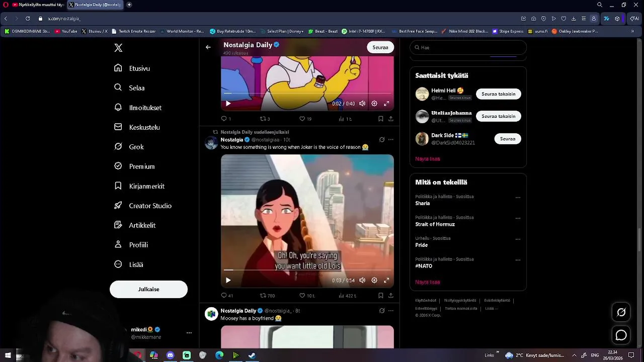View analytics showing 422 t. views
Image resolution: width=644 pixels, height=362 pixels.
347,296
